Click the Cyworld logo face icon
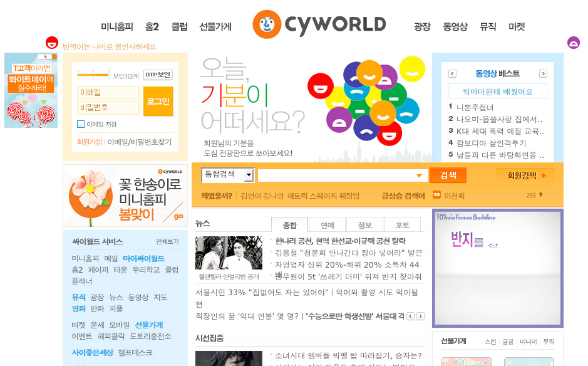Image resolution: width=588 pixels, height=366 pixels. coord(267,24)
